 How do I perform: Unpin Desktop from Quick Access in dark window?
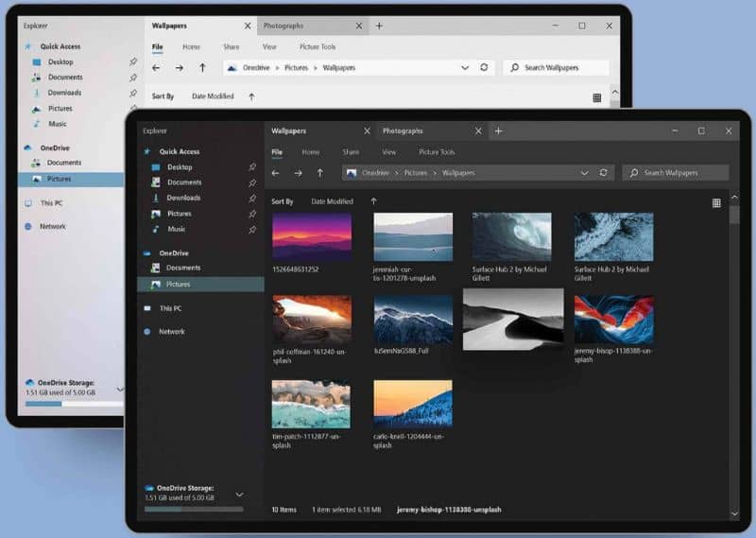click(x=252, y=167)
